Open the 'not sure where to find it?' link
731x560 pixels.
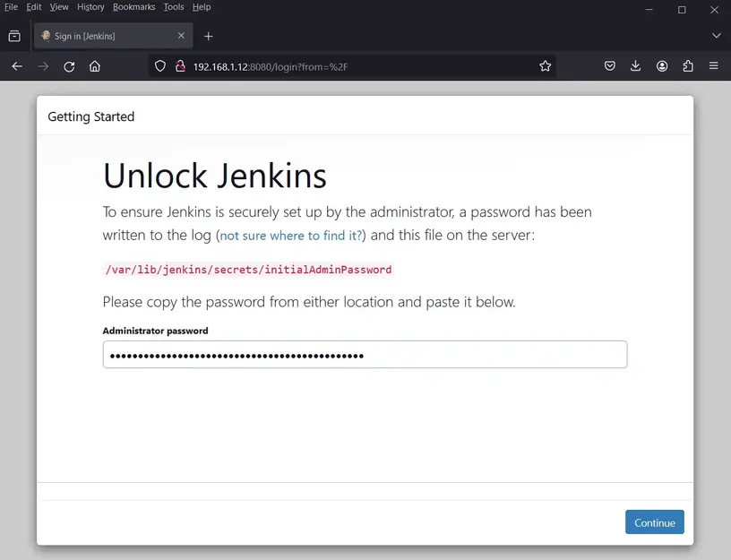[291, 236]
